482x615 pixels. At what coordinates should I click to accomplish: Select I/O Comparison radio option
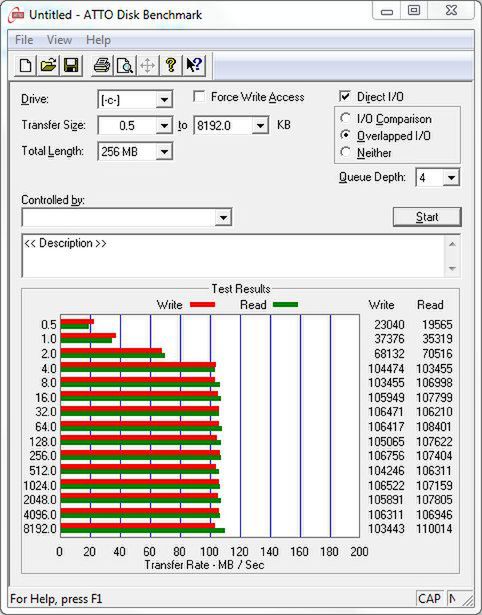click(346, 118)
